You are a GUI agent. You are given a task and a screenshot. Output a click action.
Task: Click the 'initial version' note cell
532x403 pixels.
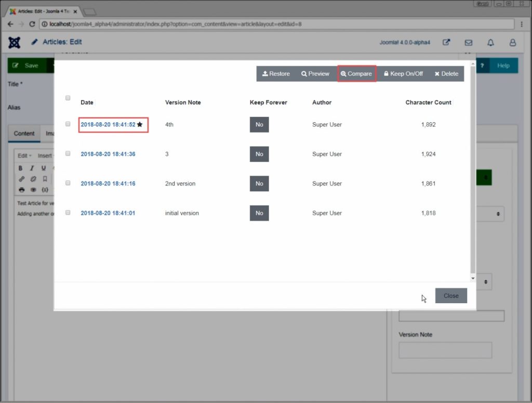pos(182,213)
